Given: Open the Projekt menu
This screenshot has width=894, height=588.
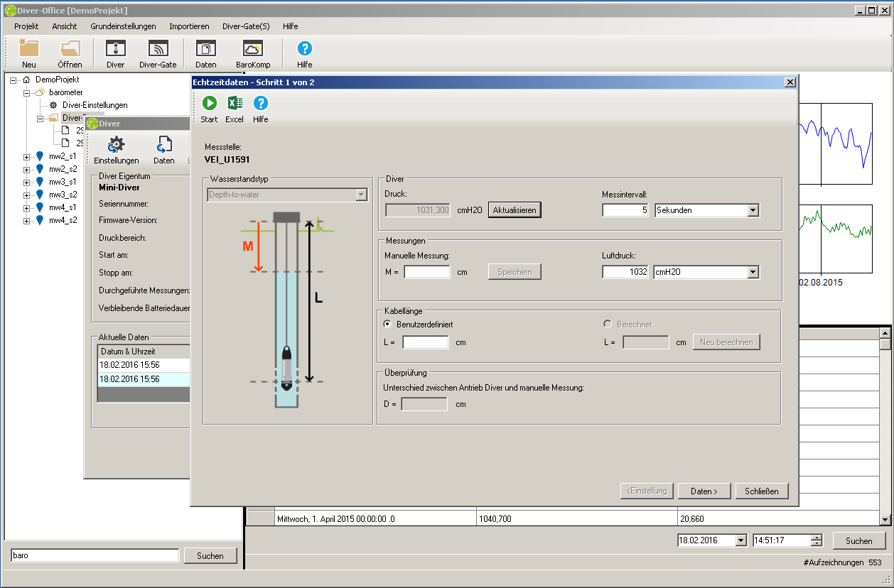Looking at the screenshot, I should tap(26, 26).
